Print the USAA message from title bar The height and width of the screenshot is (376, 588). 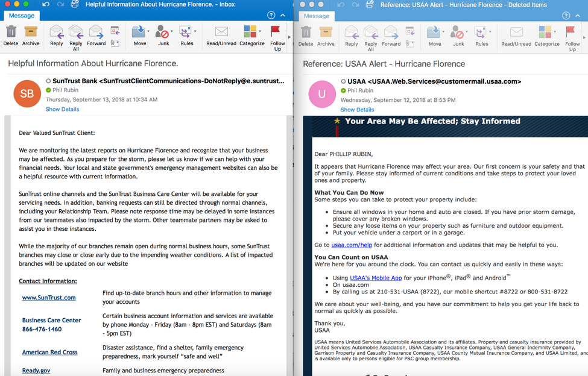pyautogui.click(x=370, y=5)
